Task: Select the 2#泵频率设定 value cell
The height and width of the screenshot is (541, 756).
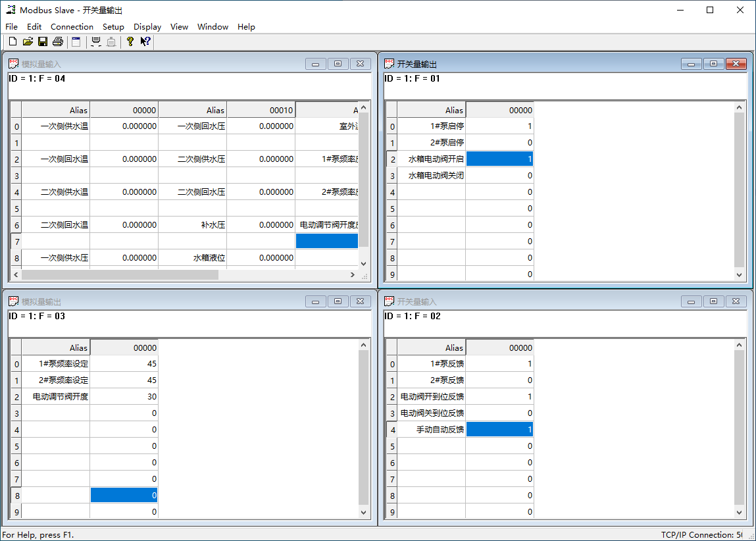Action: pyautogui.click(x=124, y=380)
